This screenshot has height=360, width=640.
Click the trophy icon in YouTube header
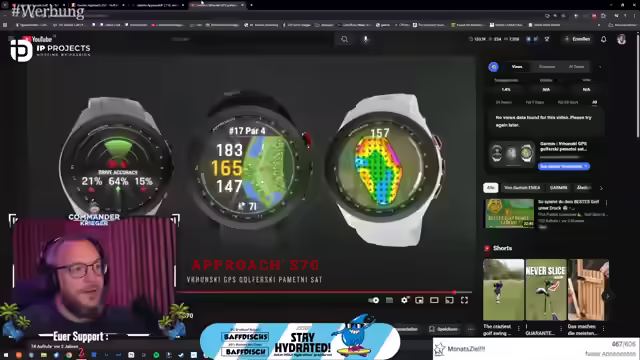[547, 39]
